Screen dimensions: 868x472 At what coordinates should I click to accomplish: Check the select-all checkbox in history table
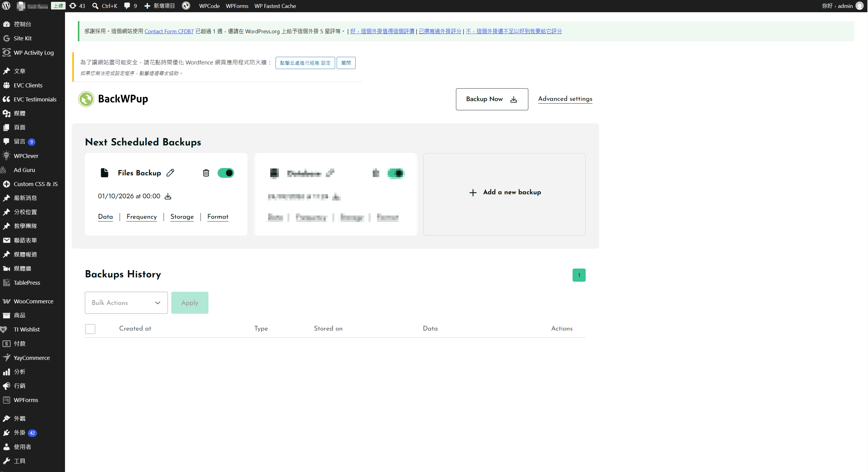click(x=90, y=329)
